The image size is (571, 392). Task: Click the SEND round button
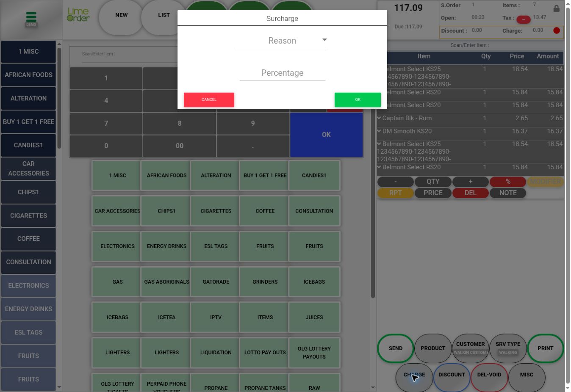click(396, 348)
